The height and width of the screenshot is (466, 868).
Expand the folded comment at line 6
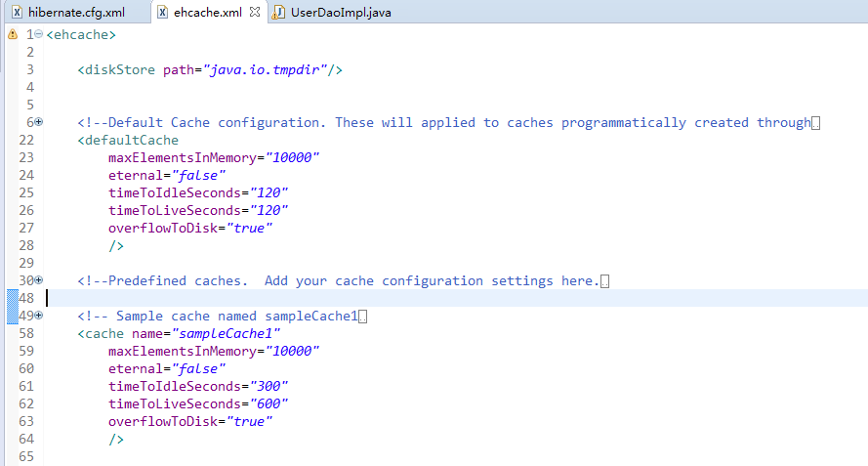tap(39, 122)
